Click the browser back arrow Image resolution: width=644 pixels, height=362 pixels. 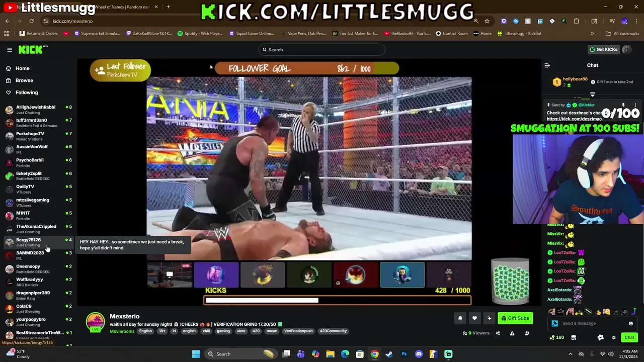click(7, 21)
